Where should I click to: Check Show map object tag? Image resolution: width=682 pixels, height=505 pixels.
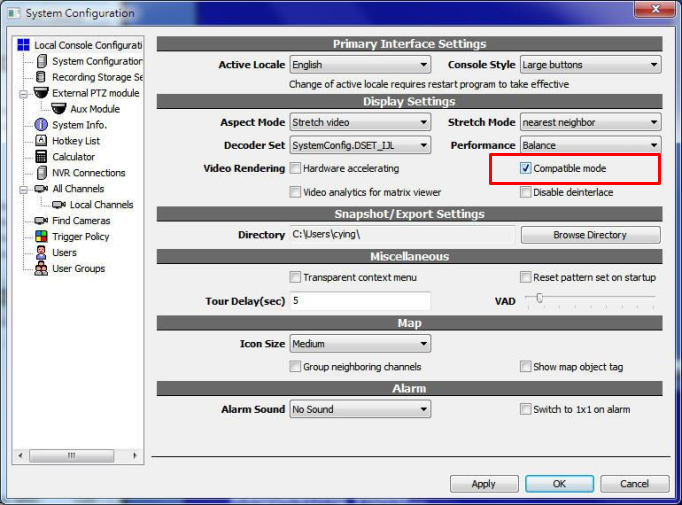point(525,366)
